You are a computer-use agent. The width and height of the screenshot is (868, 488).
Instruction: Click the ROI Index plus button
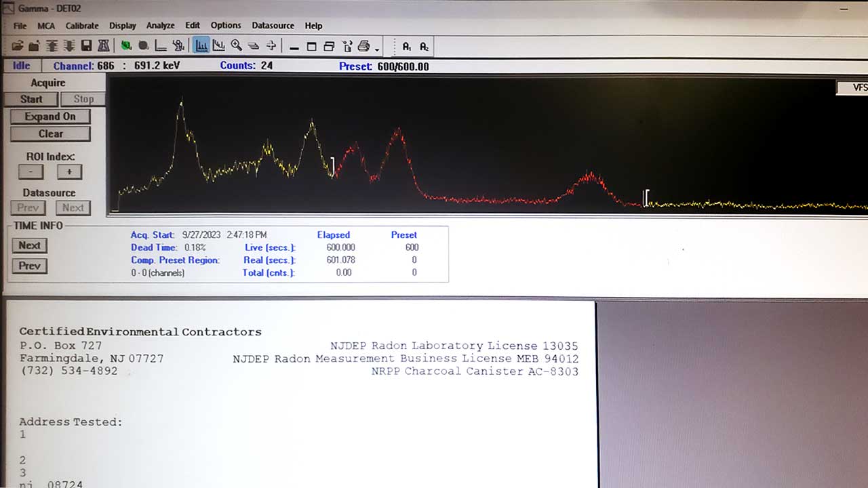click(69, 172)
